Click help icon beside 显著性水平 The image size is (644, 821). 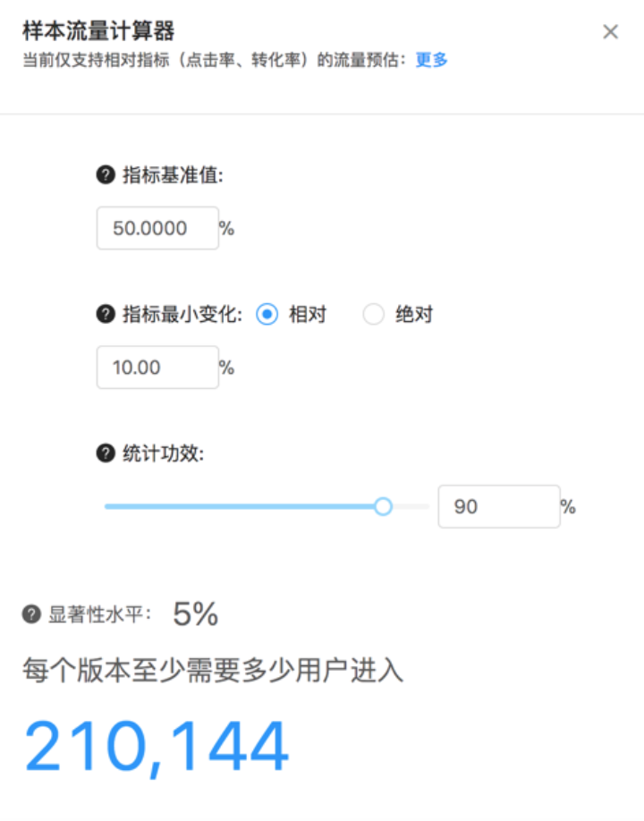(31, 614)
